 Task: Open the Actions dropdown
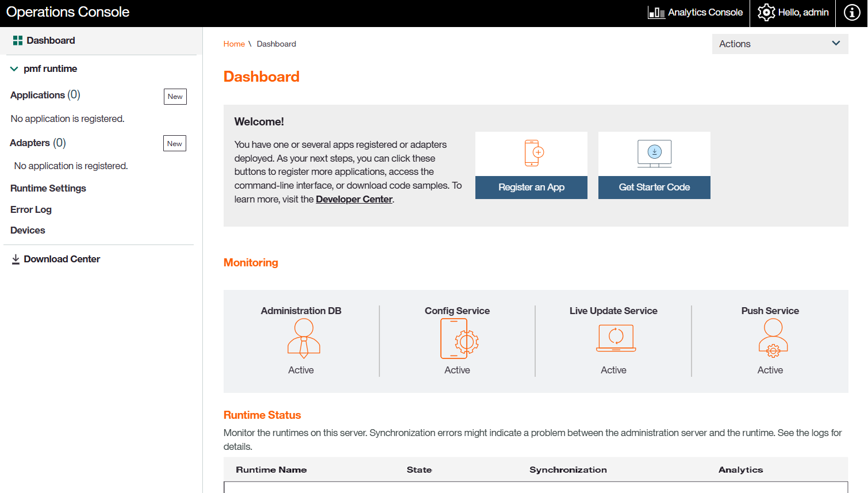[779, 44]
